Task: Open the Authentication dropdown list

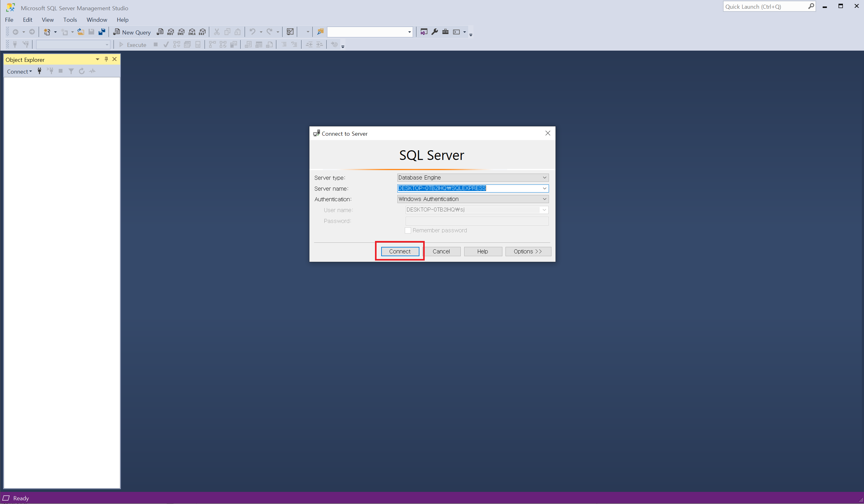Action: point(544,199)
